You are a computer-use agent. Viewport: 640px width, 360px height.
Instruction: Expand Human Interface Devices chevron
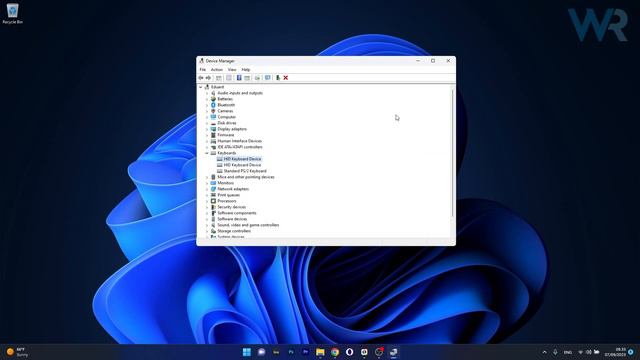(207, 141)
